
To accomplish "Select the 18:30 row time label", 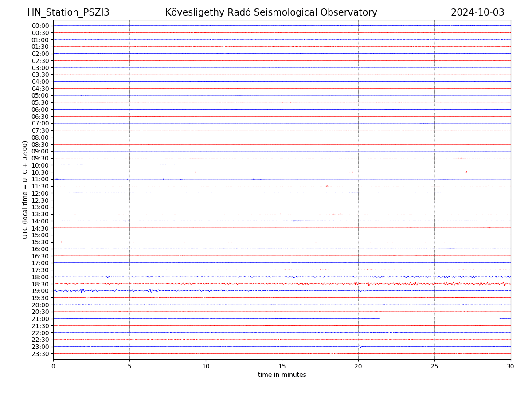I will tap(40, 284).
